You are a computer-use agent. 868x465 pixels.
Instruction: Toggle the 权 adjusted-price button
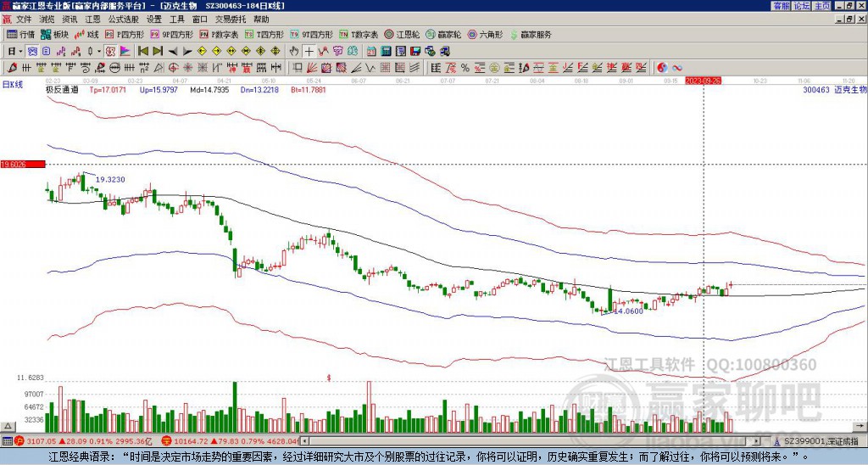coord(110,52)
